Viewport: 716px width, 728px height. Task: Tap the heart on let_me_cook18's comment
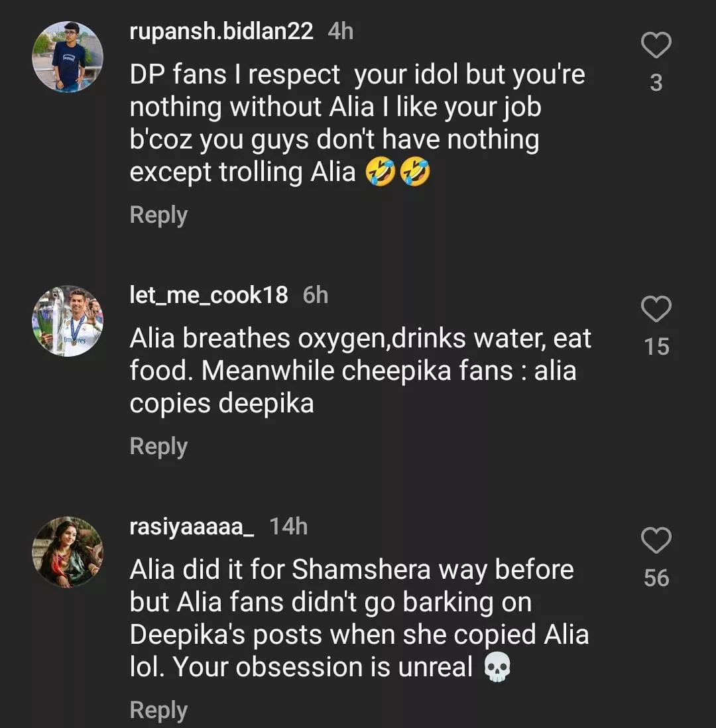click(x=656, y=309)
